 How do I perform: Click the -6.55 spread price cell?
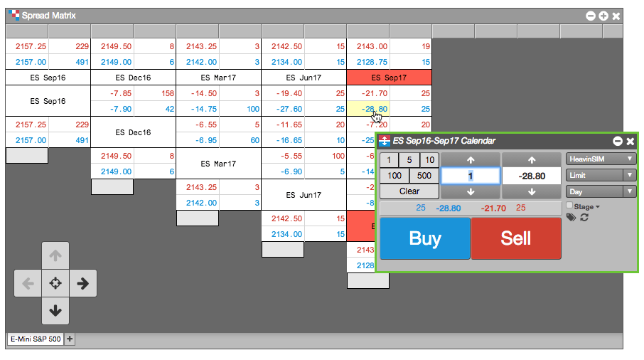click(x=198, y=125)
